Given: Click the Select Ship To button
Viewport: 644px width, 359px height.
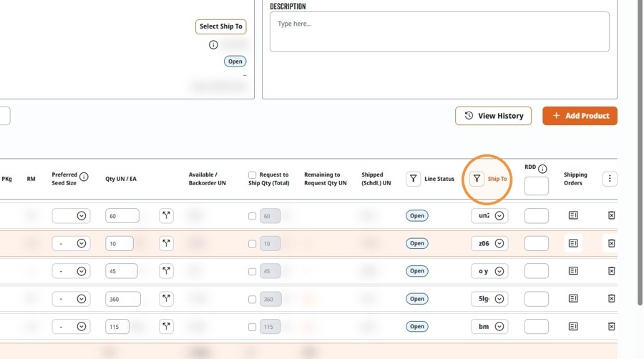Looking at the screenshot, I should tap(221, 26).
